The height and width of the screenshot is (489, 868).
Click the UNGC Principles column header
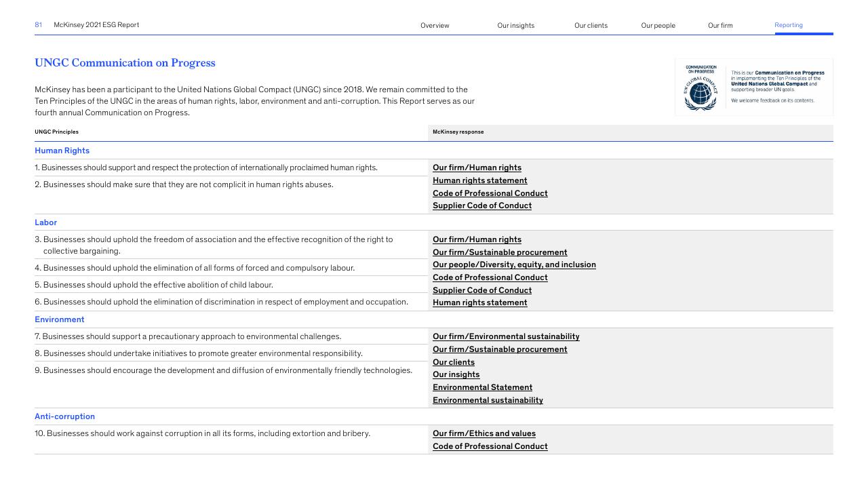[x=56, y=132]
